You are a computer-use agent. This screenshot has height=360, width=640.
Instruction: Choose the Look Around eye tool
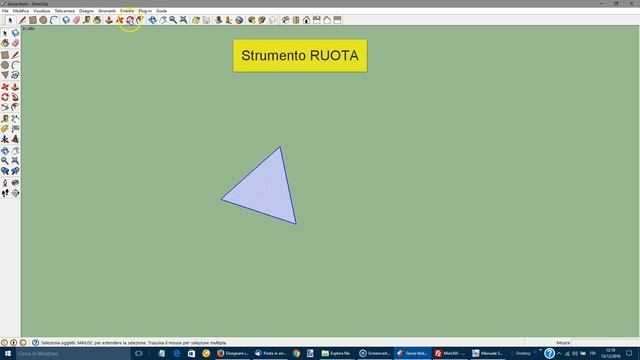click(x=15, y=183)
